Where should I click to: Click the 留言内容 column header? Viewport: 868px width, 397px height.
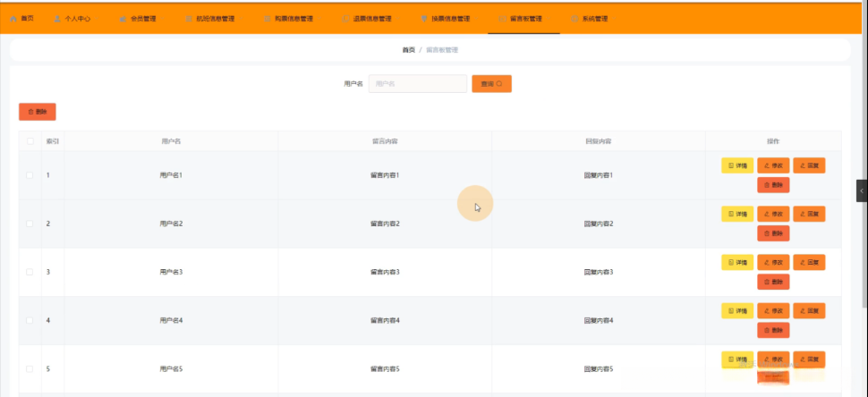[x=385, y=141]
